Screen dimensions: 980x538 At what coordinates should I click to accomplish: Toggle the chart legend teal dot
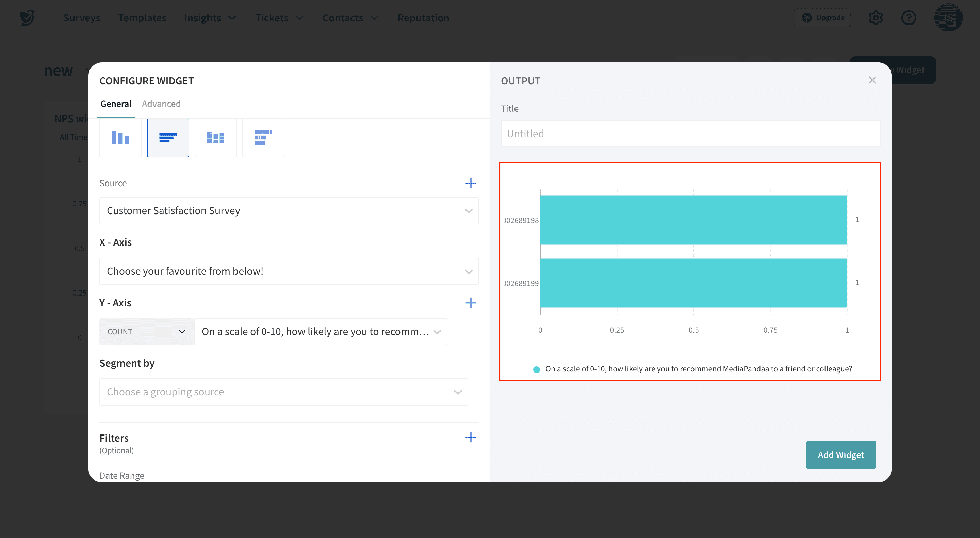[536, 369]
